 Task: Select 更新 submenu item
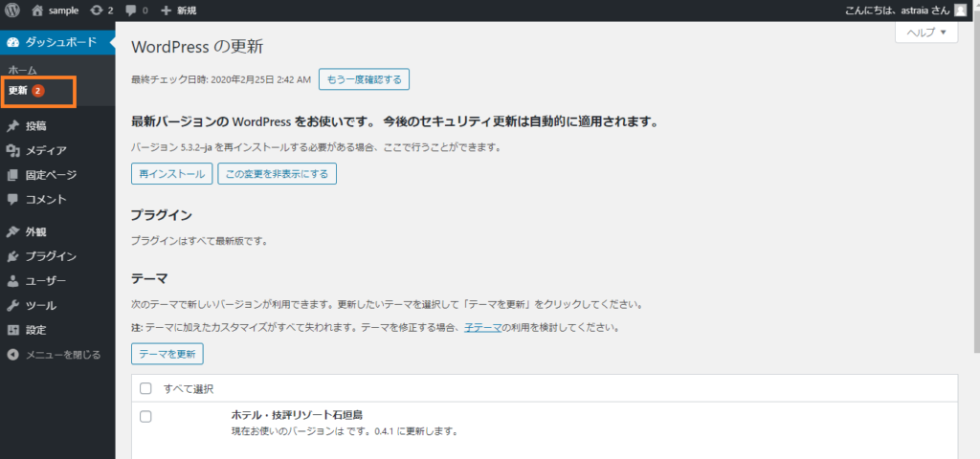click(x=19, y=91)
